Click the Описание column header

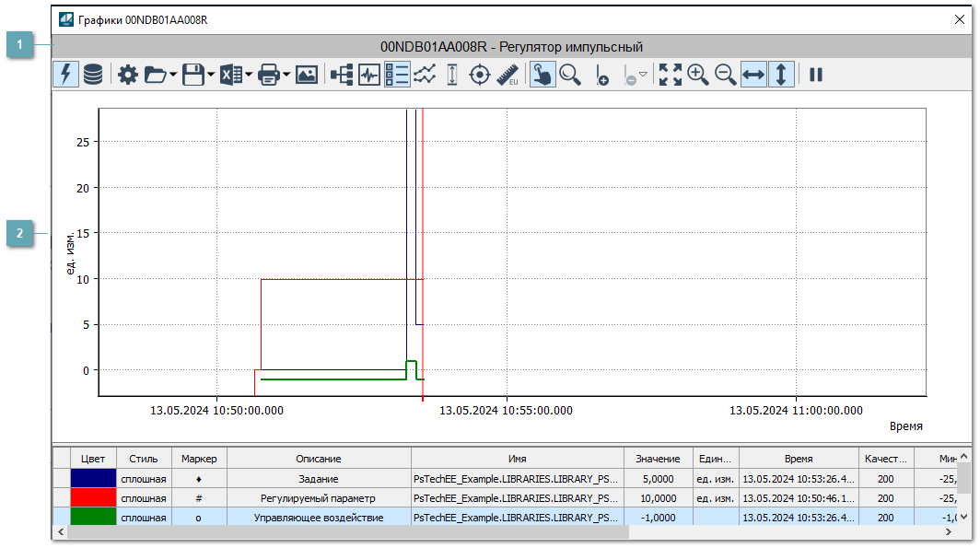[x=319, y=458]
